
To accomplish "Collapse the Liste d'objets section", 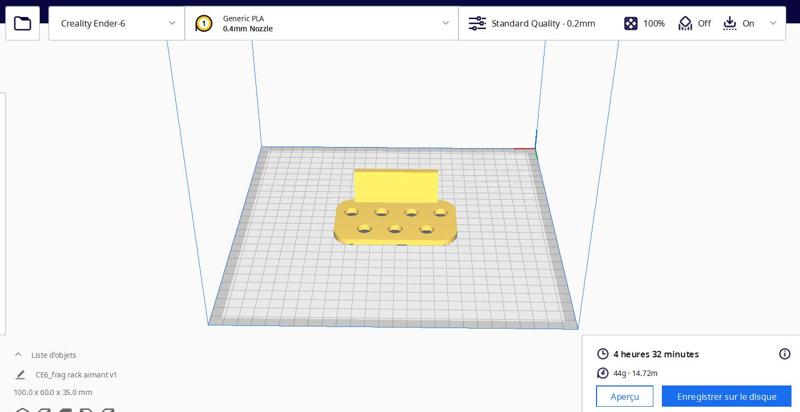I will (x=18, y=354).
